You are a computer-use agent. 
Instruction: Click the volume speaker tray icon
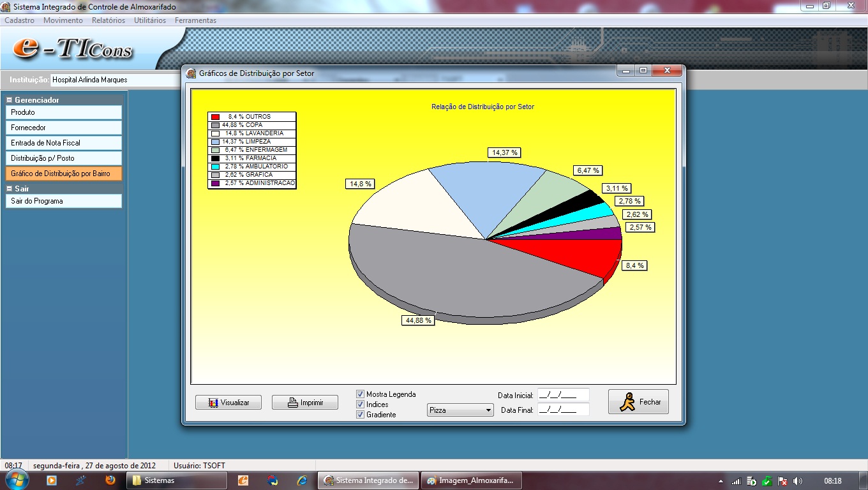[797, 481]
